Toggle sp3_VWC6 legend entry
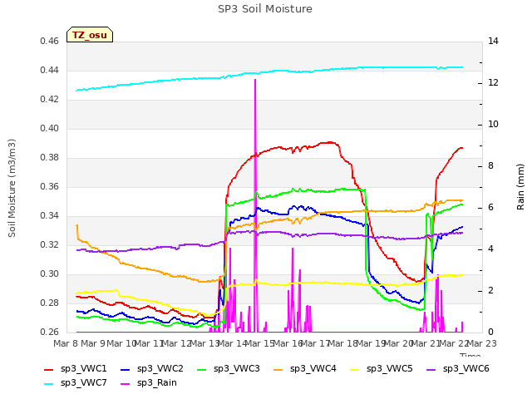 tap(458, 369)
